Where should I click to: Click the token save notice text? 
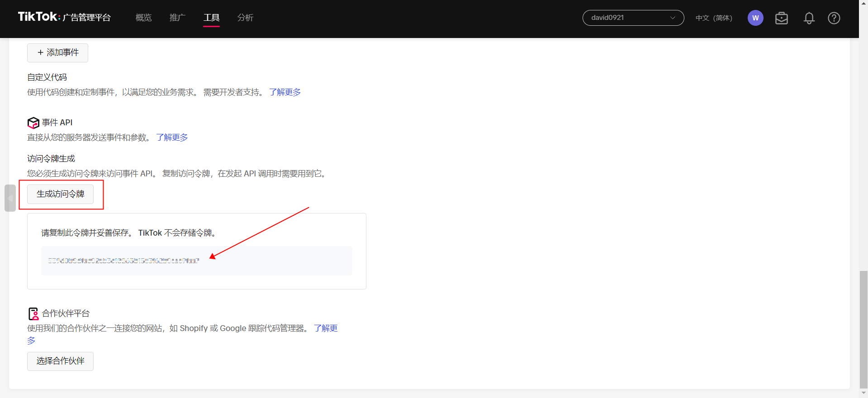click(x=130, y=233)
